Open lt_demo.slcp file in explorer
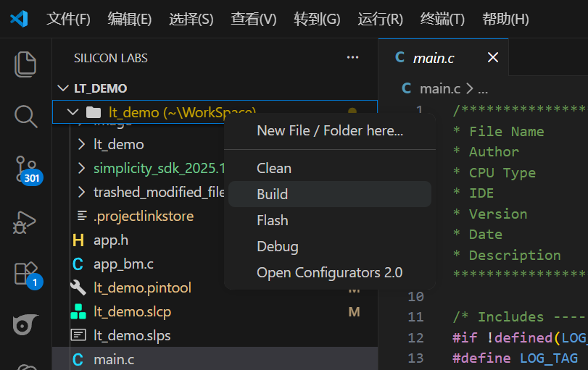Image resolution: width=588 pixels, height=370 pixels. coord(132,312)
